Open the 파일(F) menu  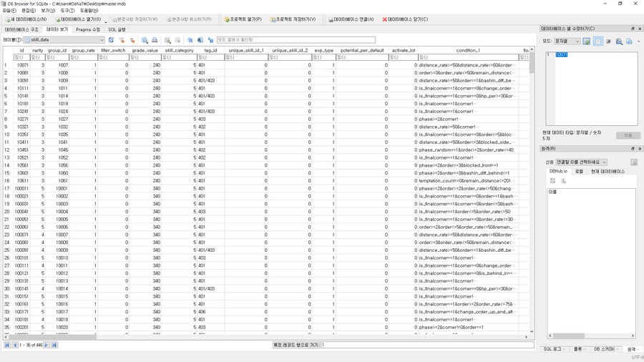(x=9, y=11)
